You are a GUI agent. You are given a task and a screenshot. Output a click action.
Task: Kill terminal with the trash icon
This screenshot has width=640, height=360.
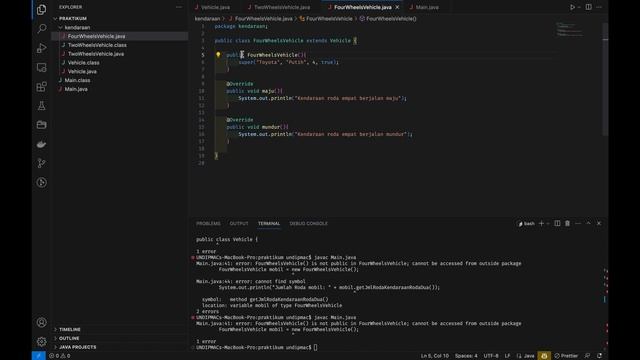pos(567,223)
